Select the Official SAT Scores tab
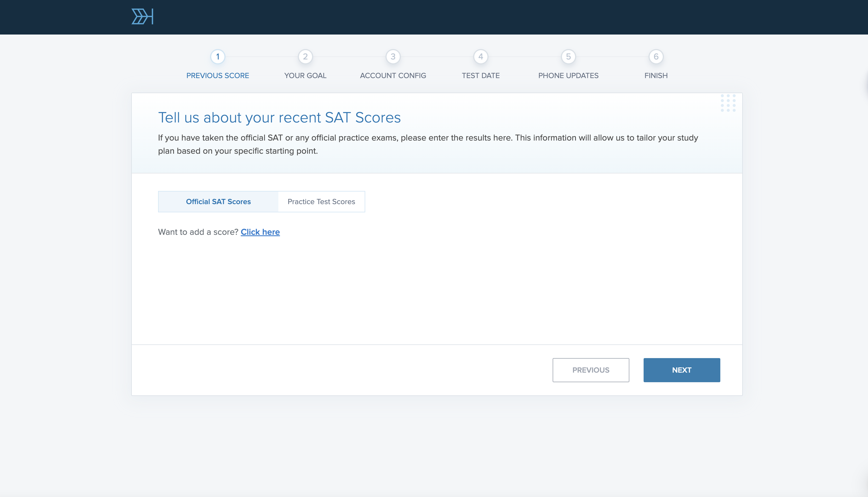 (x=218, y=201)
